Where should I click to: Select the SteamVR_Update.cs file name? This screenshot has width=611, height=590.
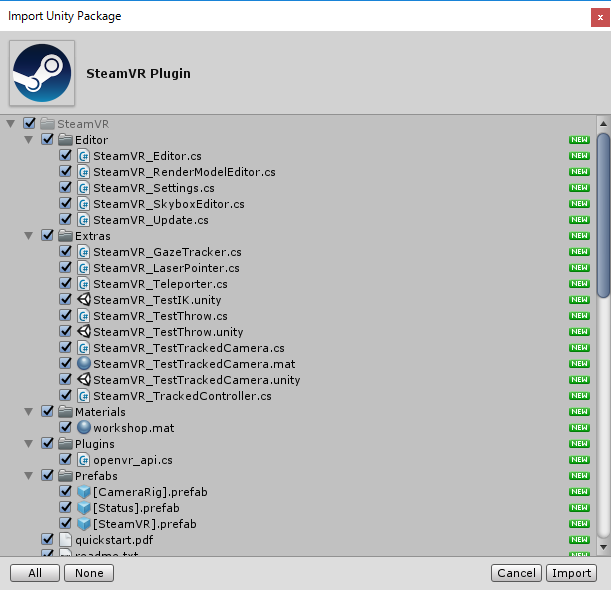[x=151, y=220]
